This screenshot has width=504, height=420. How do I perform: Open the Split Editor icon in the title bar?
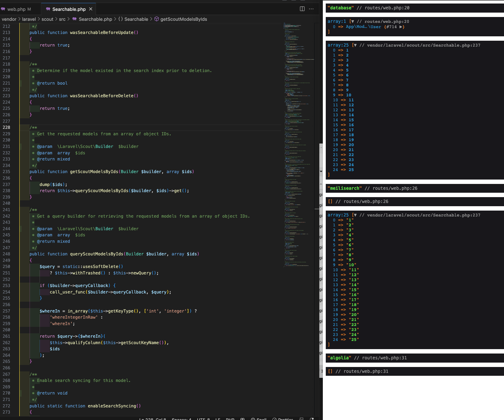coord(302,9)
